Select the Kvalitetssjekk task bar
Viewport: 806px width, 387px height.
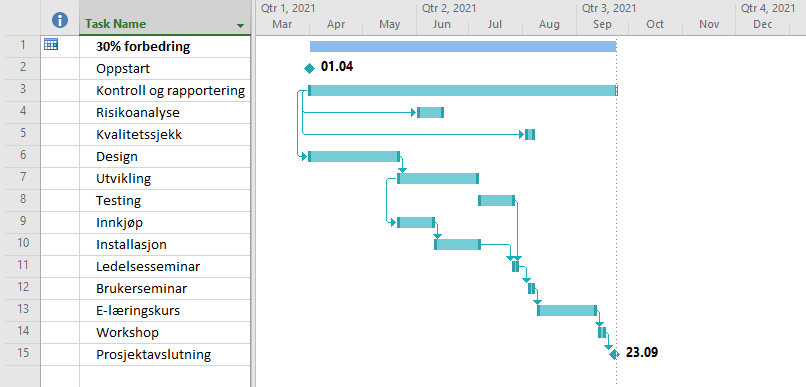tap(530, 135)
